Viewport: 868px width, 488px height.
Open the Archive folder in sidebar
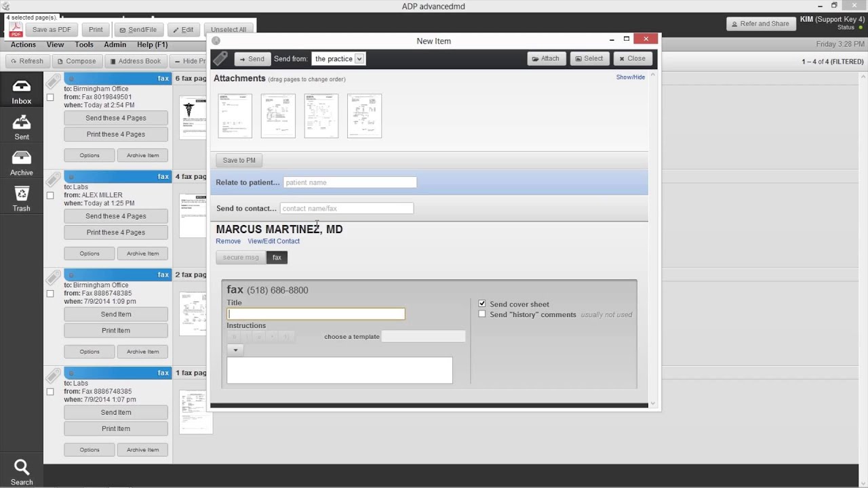[21, 163]
